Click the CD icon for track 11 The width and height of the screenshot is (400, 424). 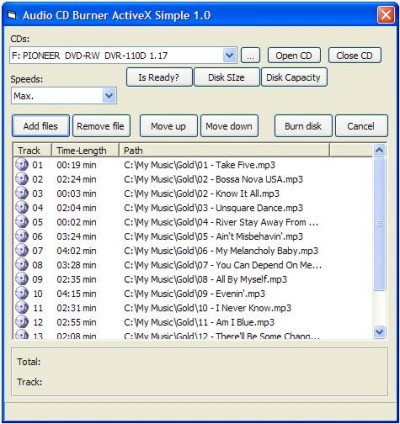point(22,308)
